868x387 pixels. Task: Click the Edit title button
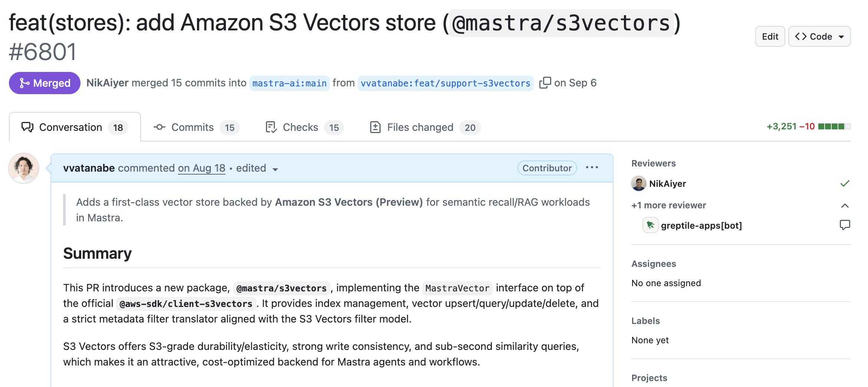(x=770, y=36)
